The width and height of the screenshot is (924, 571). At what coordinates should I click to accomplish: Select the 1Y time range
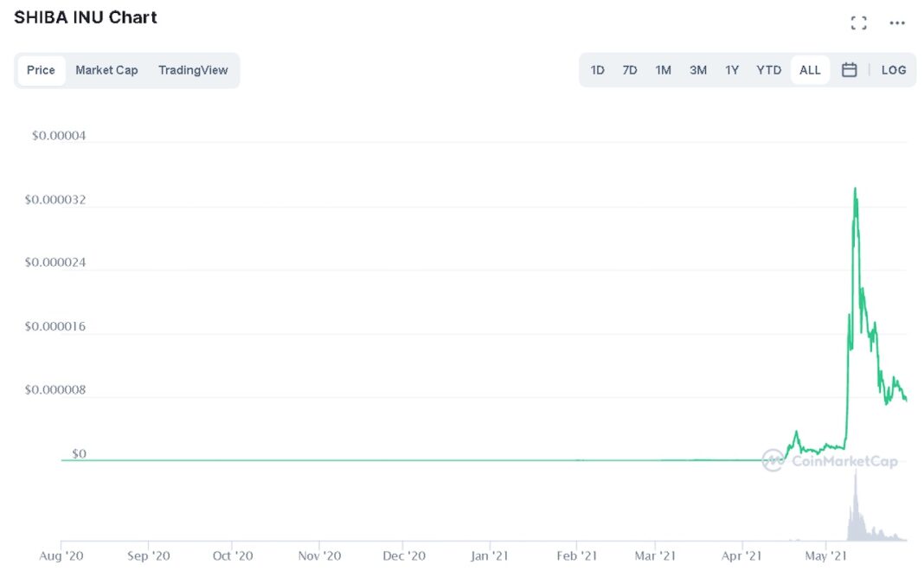[732, 70]
